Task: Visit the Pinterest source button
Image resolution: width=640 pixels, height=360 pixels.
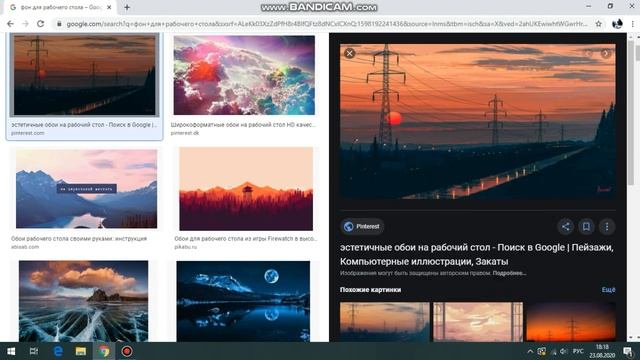Action: coord(362,227)
